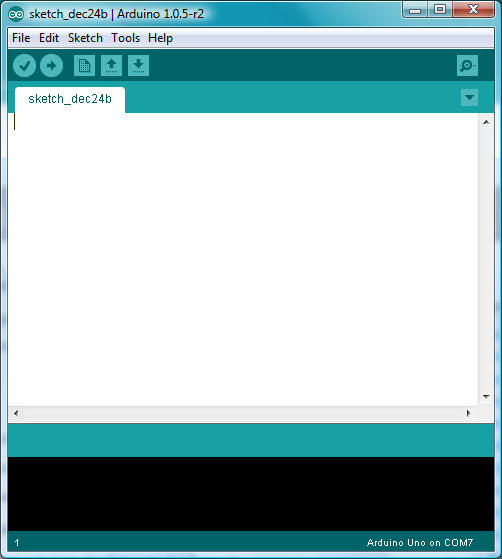Image resolution: width=502 pixels, height=559 pixels.
Task: Click the Arduino logo in the title bar
Action: (16, 14)
